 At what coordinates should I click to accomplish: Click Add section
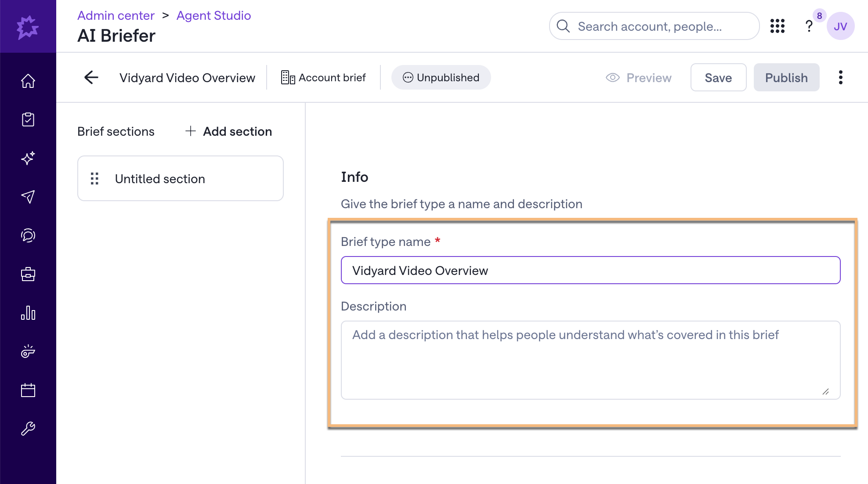point(228,131)
